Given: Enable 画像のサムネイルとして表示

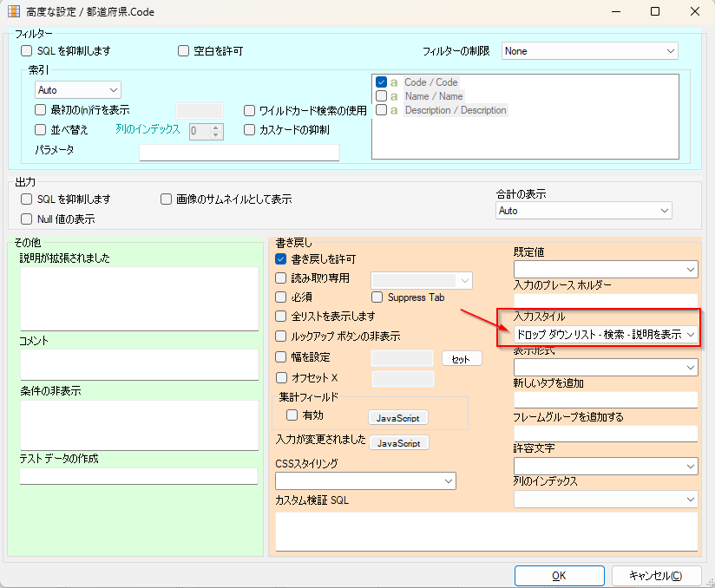Looking at the screenshot, I should [x=166, y=199].
